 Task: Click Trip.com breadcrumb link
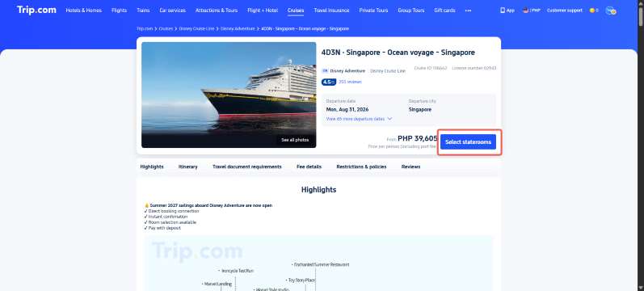coord(145,29)
